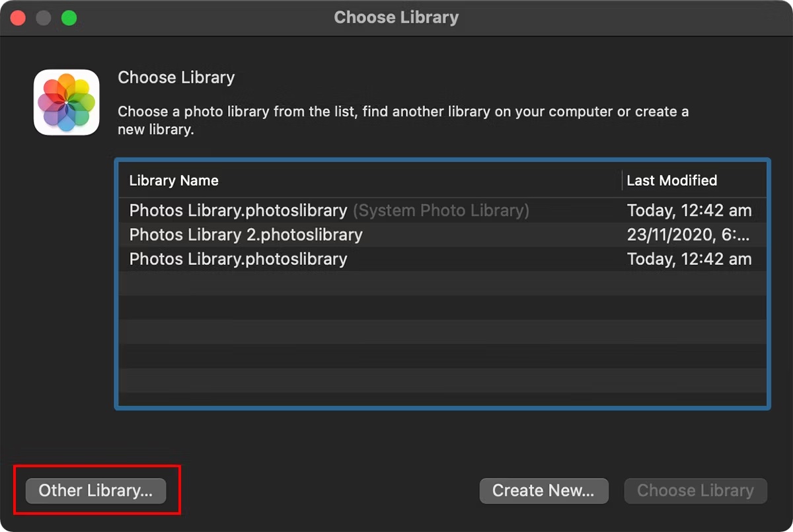Click the dialog description text
This screenshot has width=793, height=532.
pyautogui.click(x=403, y=120)
